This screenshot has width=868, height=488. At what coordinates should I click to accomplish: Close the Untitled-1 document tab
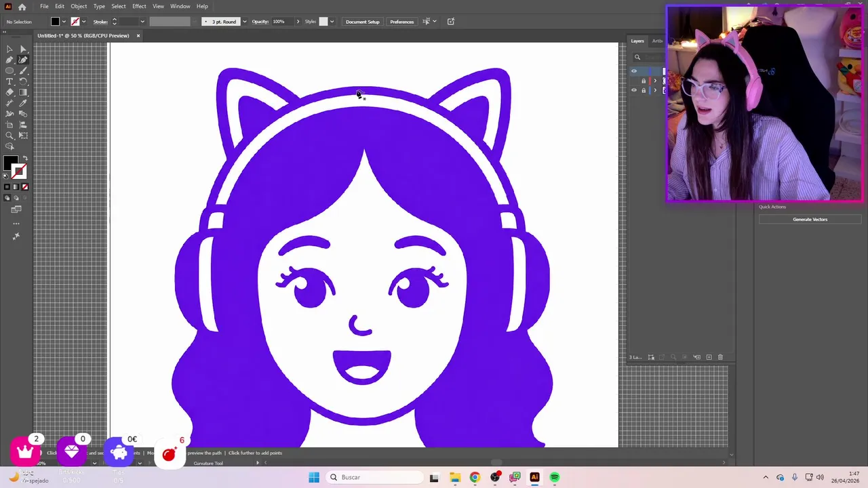[138, 35]
